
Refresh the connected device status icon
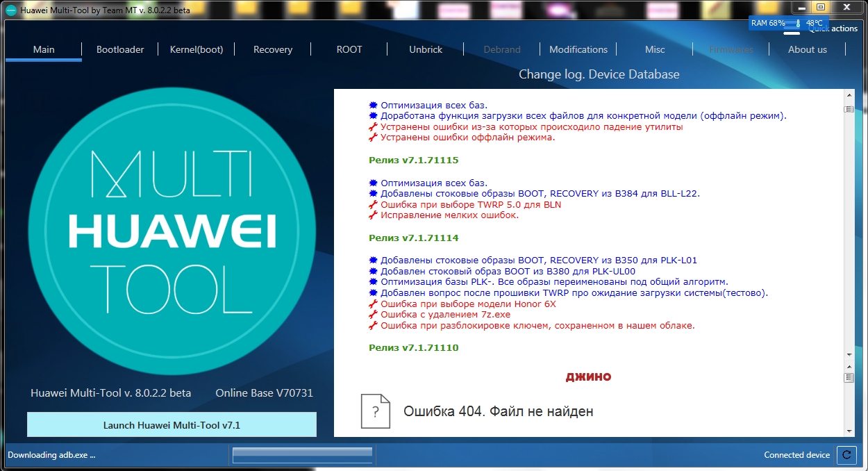click(846, 455)
